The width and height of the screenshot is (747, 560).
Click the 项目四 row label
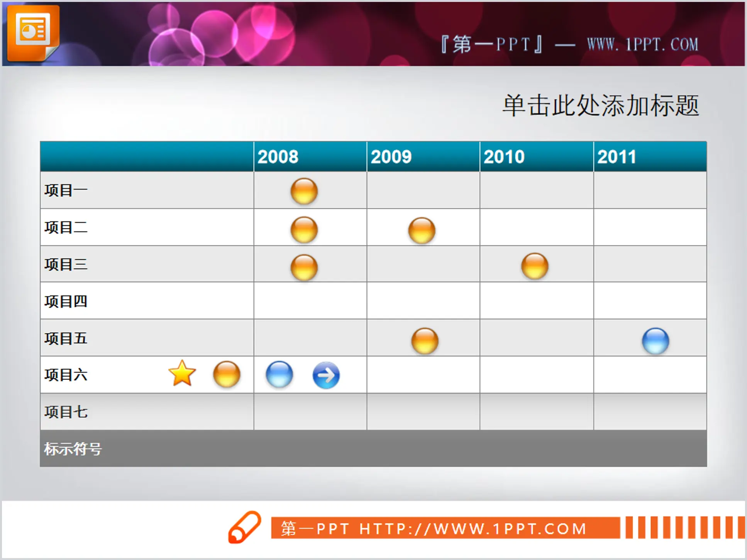[x=66, y=301]
